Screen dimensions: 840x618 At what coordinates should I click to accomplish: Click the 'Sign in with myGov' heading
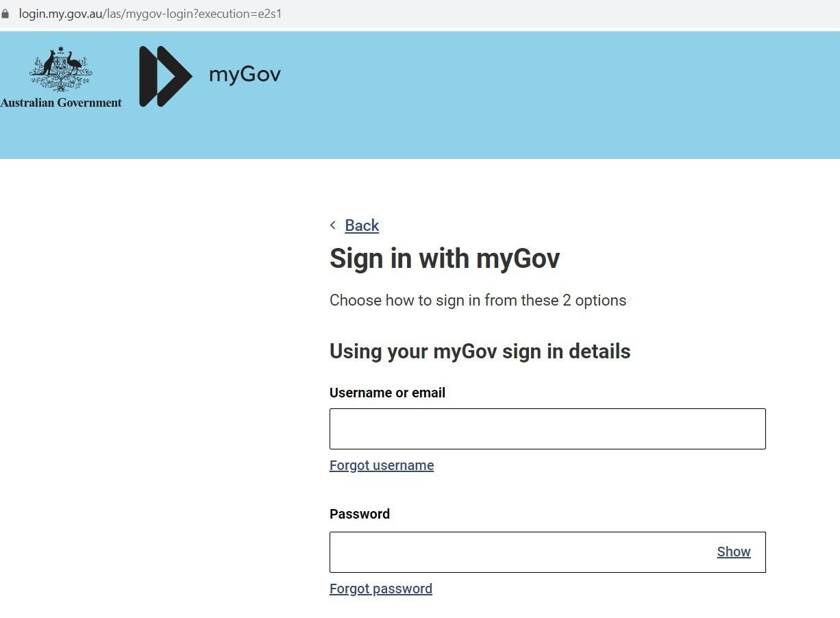[x=445, y=258]
